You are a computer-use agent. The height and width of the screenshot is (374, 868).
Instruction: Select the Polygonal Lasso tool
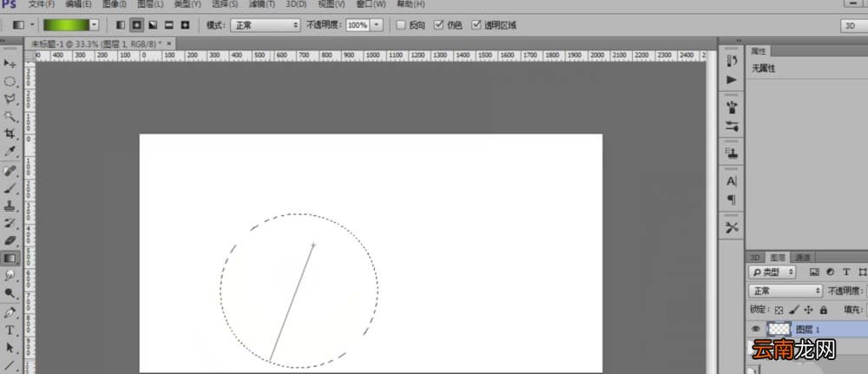10,99
